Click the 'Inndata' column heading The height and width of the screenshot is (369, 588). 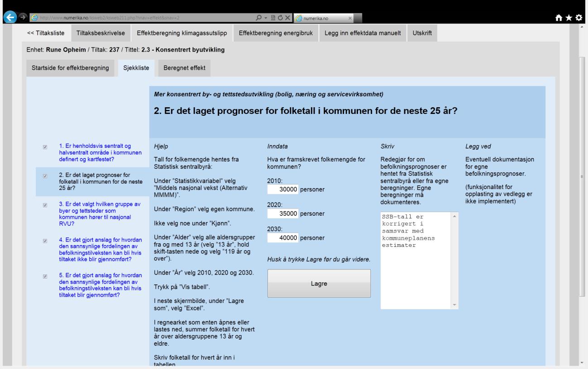point(278,147)
